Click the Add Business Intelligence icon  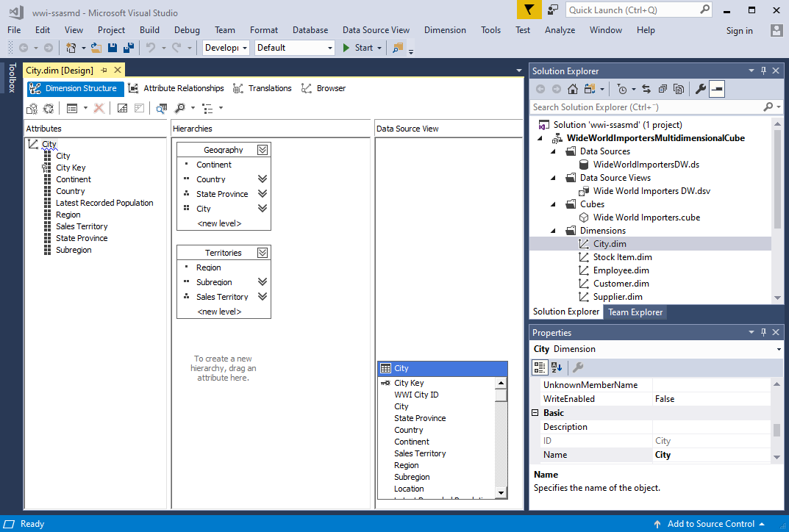pyautogui.click(x=32, y=108)
